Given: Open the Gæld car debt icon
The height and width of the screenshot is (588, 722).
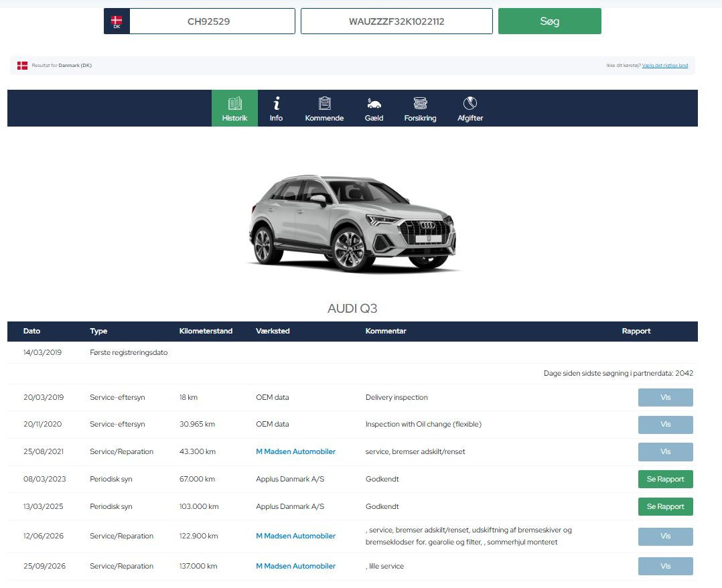Looking at the screenshot, I should click(374, 108).
